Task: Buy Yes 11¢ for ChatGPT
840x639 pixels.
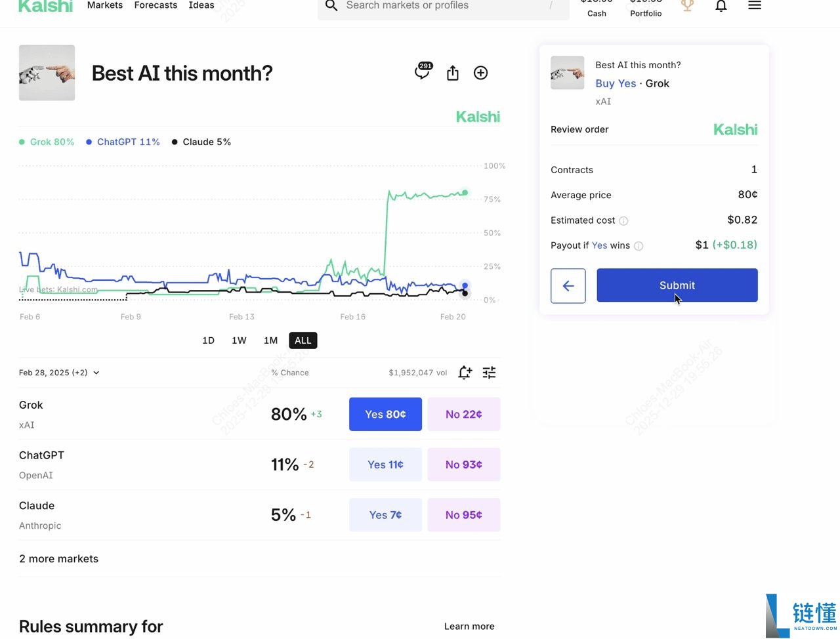Action: 385,464
